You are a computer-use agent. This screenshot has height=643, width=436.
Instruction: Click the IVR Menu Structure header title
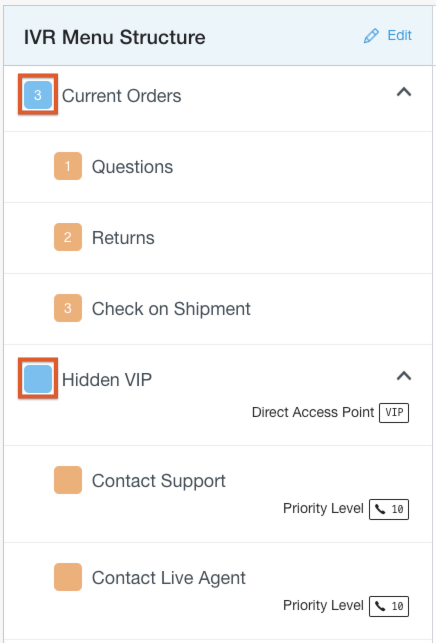coord(114,37)
